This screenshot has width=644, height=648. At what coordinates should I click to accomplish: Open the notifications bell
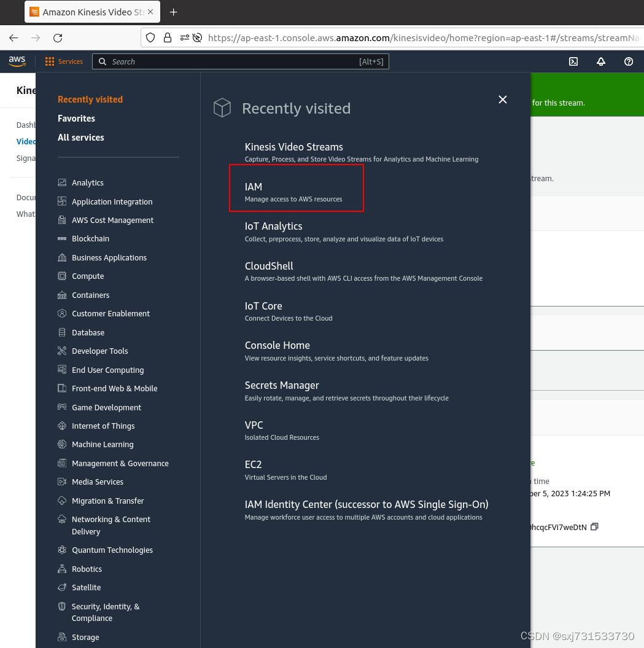tap(601, 61)
